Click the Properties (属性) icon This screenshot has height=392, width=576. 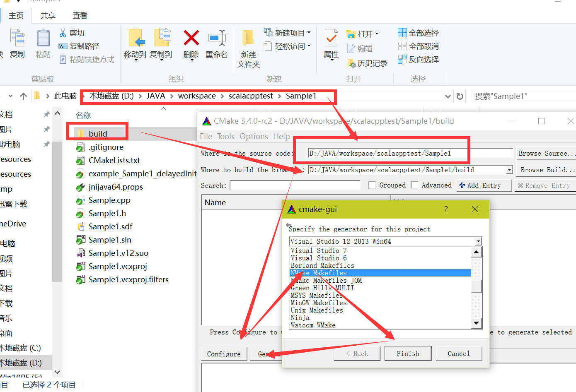click(x=331, y=38)
